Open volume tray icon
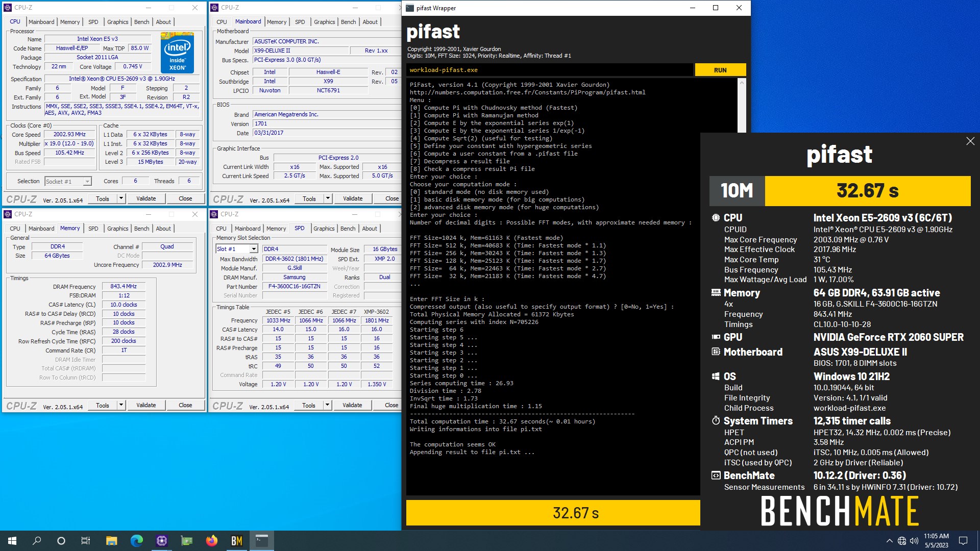The image size is (980, 551). [914, 541]
